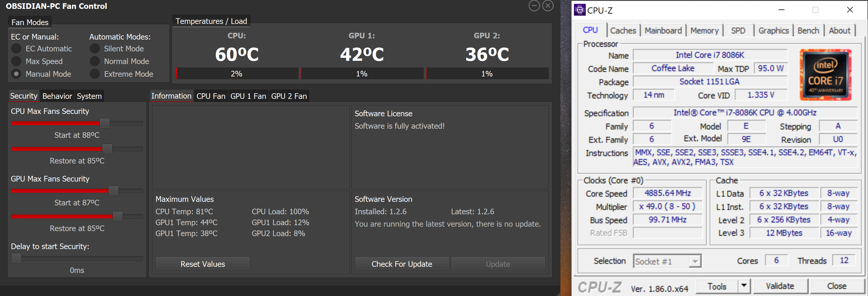Viewport: 868px width, 296px height.
Task: Click the Cores count field
Action: (x=776, y=260)
